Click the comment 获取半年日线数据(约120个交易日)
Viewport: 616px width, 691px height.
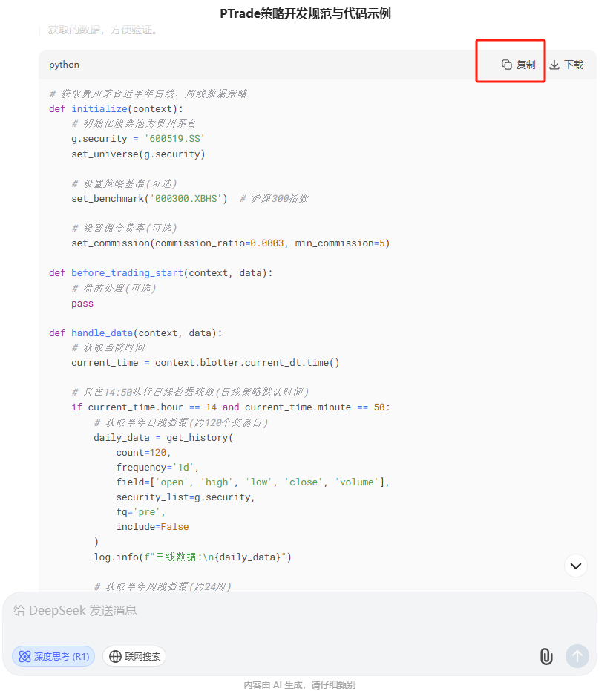click(181, 423)
